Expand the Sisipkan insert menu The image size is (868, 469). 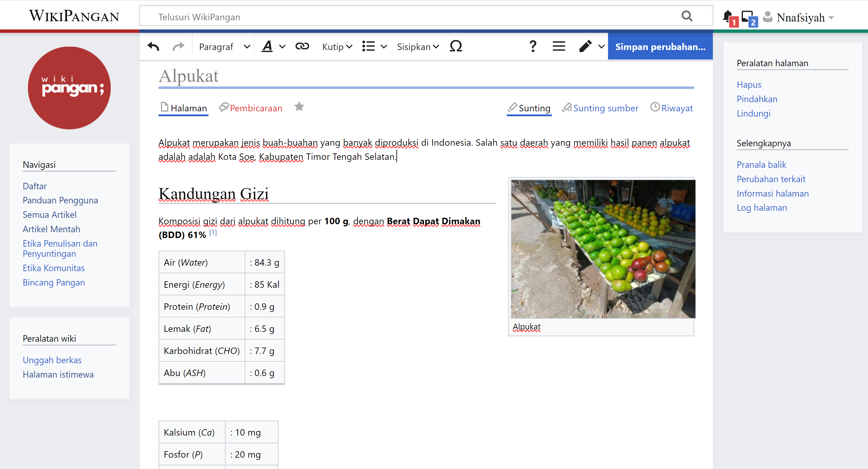tap(418, 47)
